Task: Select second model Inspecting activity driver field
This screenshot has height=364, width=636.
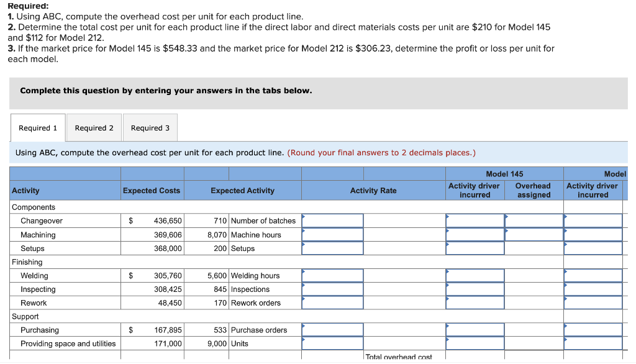Action: coord(593,289)
